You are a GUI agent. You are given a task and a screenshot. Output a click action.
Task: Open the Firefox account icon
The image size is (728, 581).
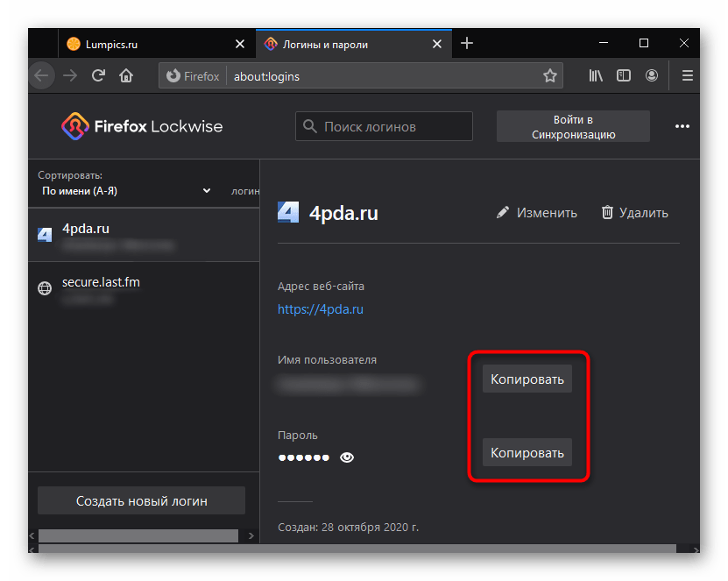(x=652, y=75)
